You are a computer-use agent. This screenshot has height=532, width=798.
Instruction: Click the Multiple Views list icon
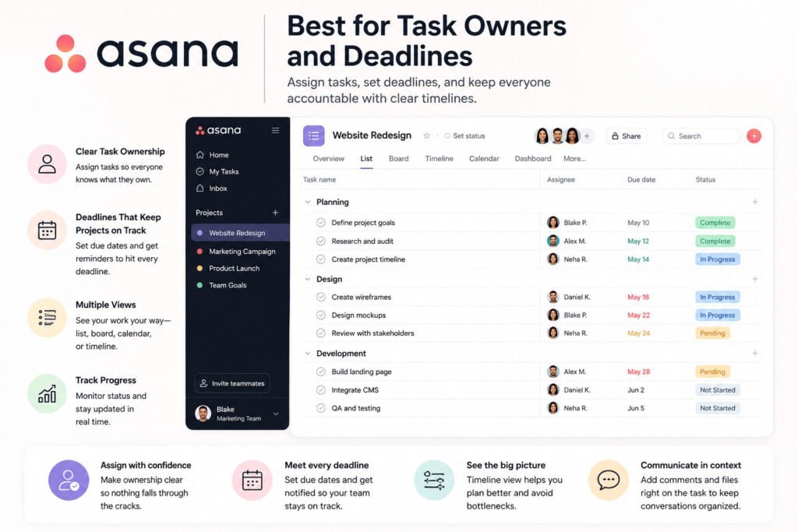[47, 317]
